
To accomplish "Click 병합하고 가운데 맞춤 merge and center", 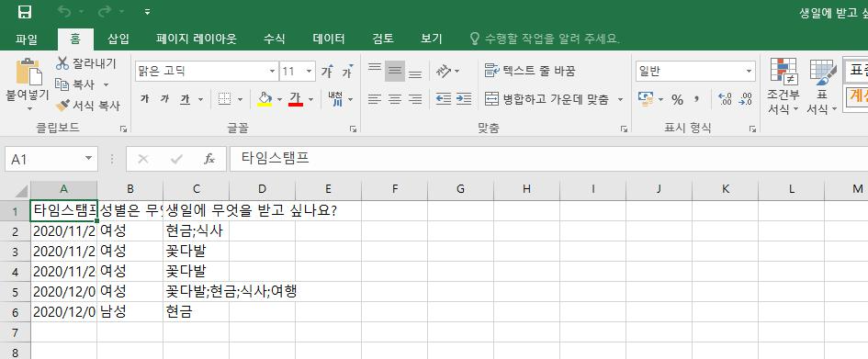I will (547, 99).
